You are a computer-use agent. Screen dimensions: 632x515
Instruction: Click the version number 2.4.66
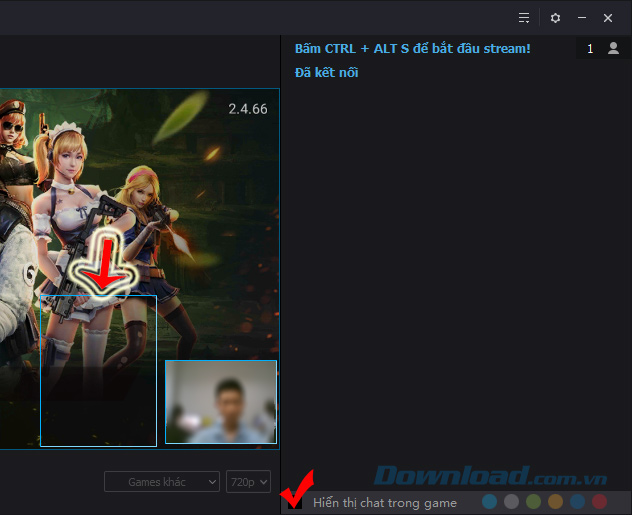click(x=248, y=109)
